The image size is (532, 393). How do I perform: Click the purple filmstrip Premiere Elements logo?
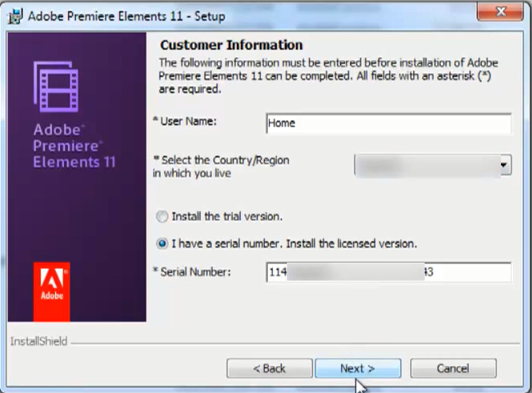pyautogui.click(x=56, y=87)
